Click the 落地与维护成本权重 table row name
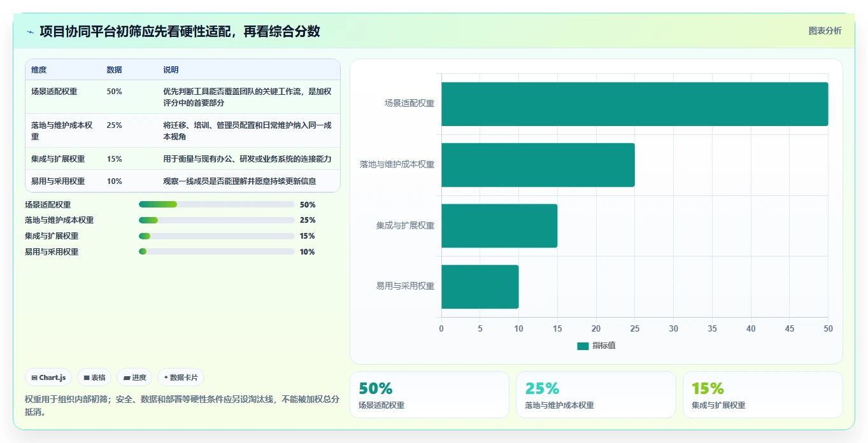868x443 pixels. (62, 131)
